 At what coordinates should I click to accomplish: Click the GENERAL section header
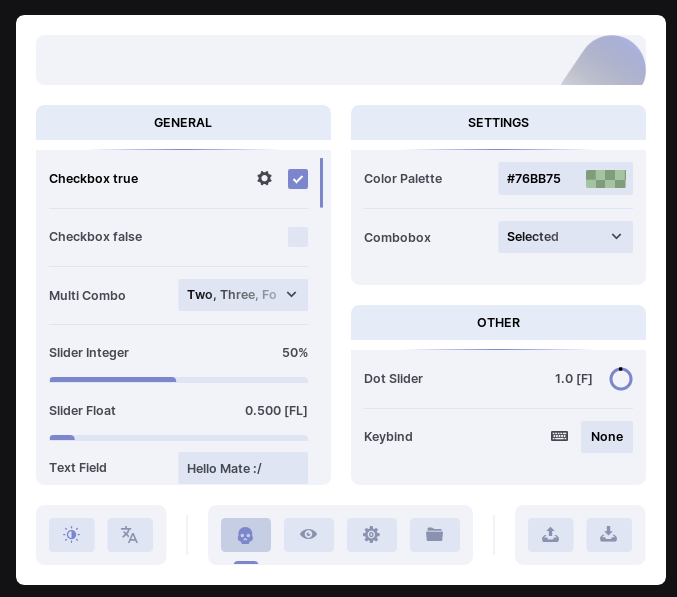point(183,123)
